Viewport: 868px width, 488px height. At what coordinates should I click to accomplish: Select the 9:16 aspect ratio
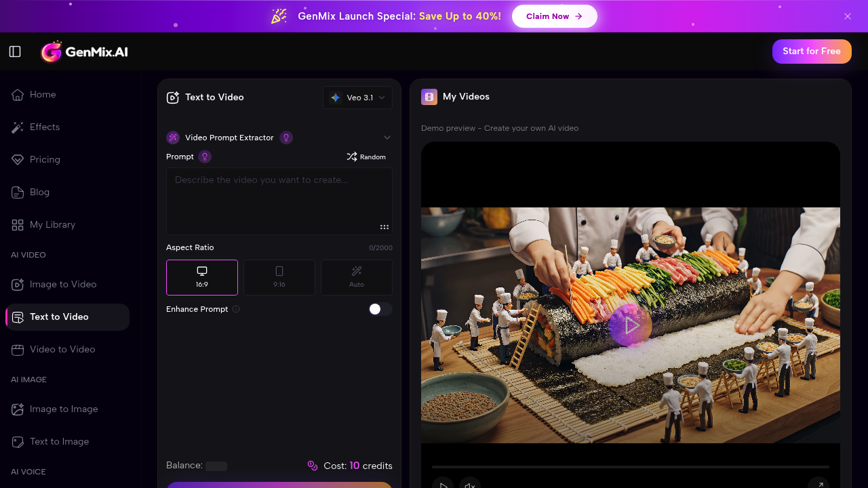[x=279, y=277]
